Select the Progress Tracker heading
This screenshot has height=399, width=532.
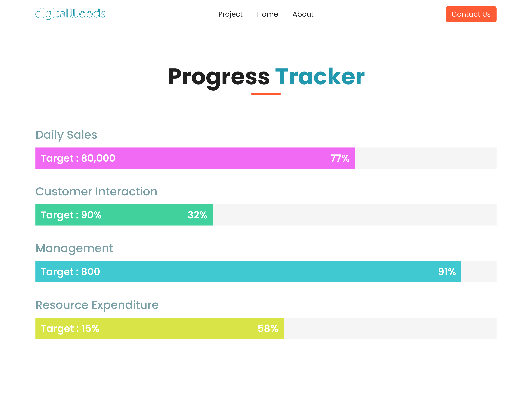coord(266,77)
